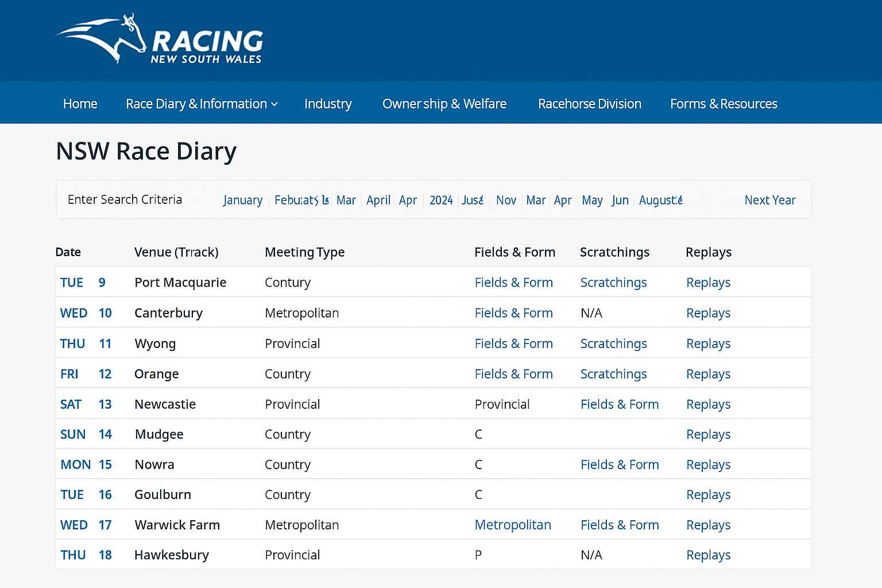This screenshot has height=588, width=882.
Task: Select the THU 11 date link
Action: click(x=86, y=343)
